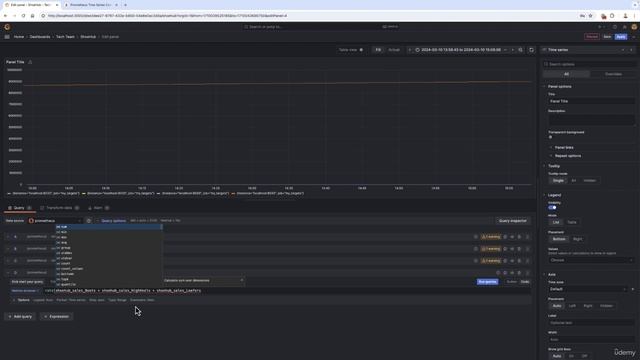Image resolution: width=640 pixels, height=360 pixels.
Task: Switch to the Query tab
Action: [x=19, y=208]
